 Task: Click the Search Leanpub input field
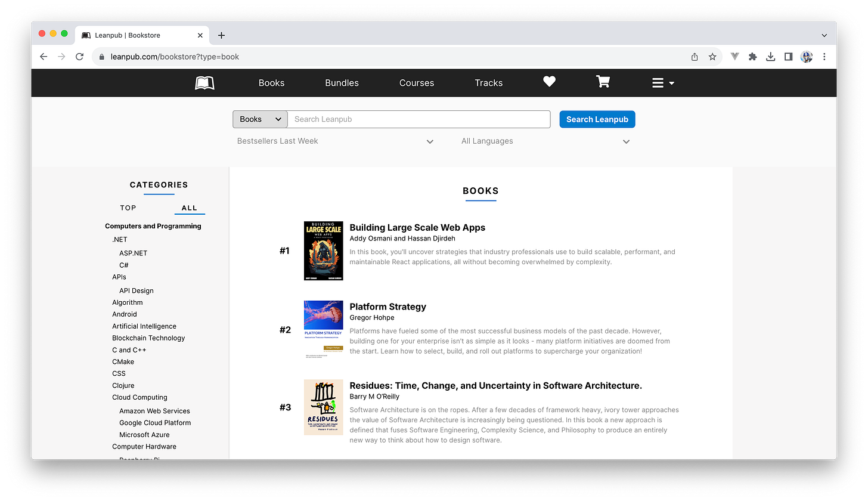point(418,119)
